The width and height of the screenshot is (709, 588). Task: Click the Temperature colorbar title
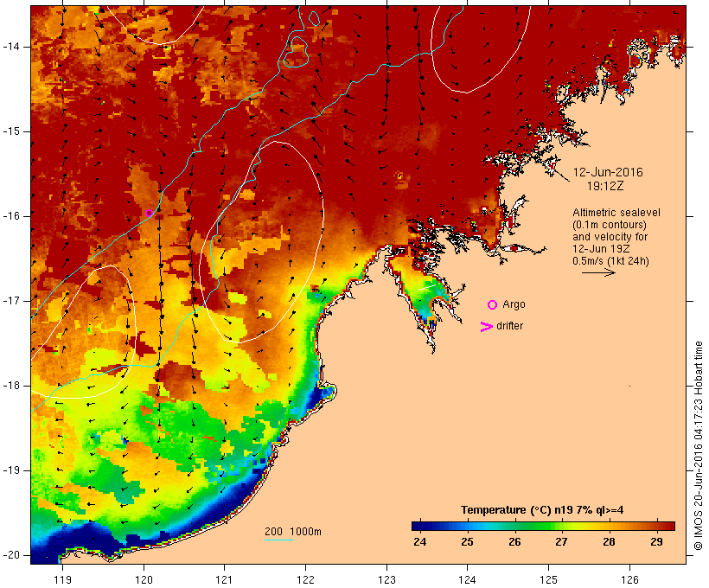click(x=542, y=510)
